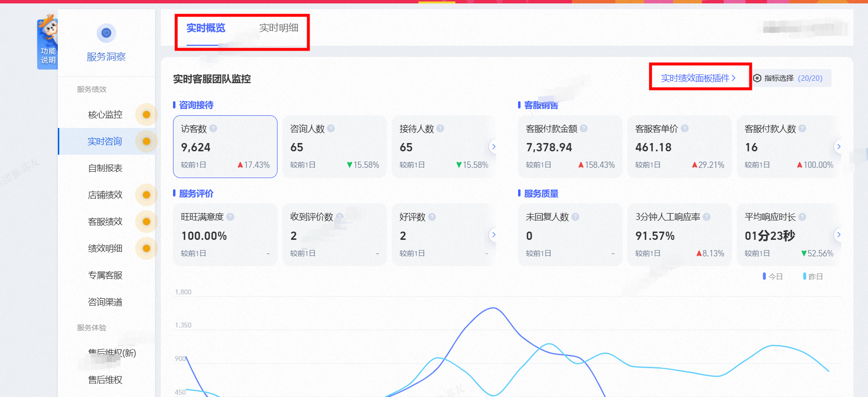Select the 客服客单价 metric card

click(x=679, y=146)
